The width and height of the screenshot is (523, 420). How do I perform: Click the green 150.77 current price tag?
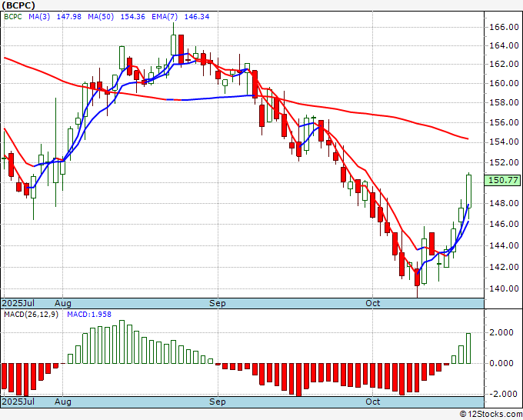click(x=502, y=180)
